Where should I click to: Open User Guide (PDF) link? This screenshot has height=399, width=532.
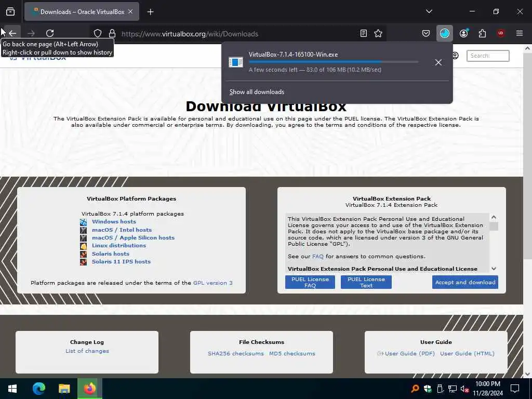click(409, 353)
